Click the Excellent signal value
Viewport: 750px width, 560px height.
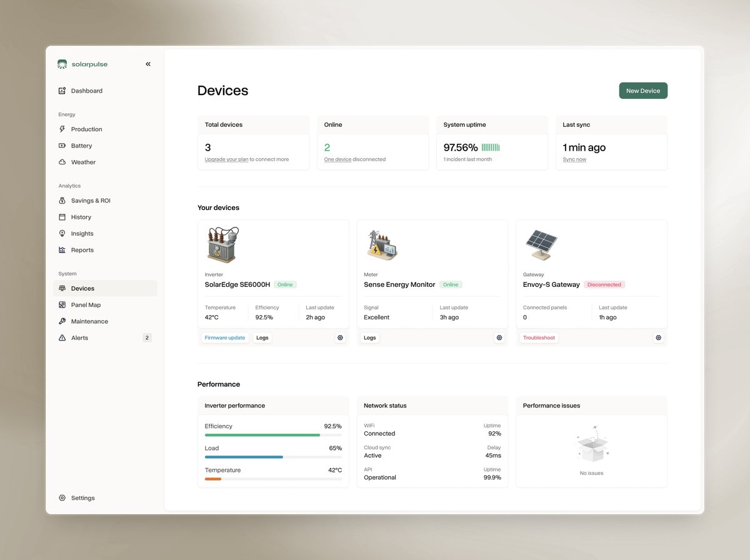[376, 317]
